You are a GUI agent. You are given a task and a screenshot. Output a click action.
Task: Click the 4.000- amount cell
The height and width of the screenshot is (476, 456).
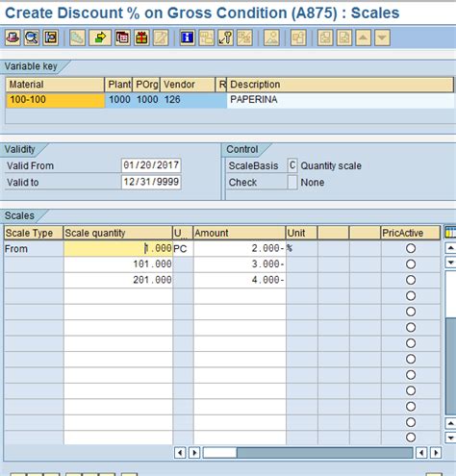pos(240,280)
